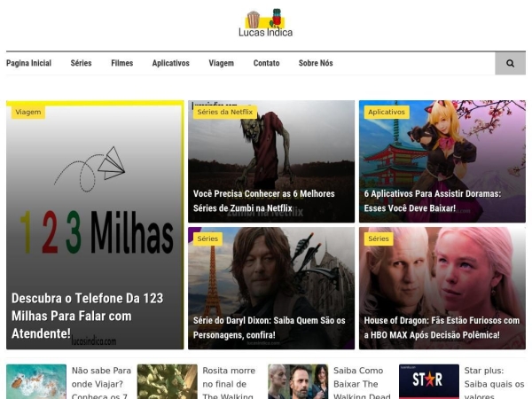Click the Séries tag on House of Dragon card

tap(379, 239)
